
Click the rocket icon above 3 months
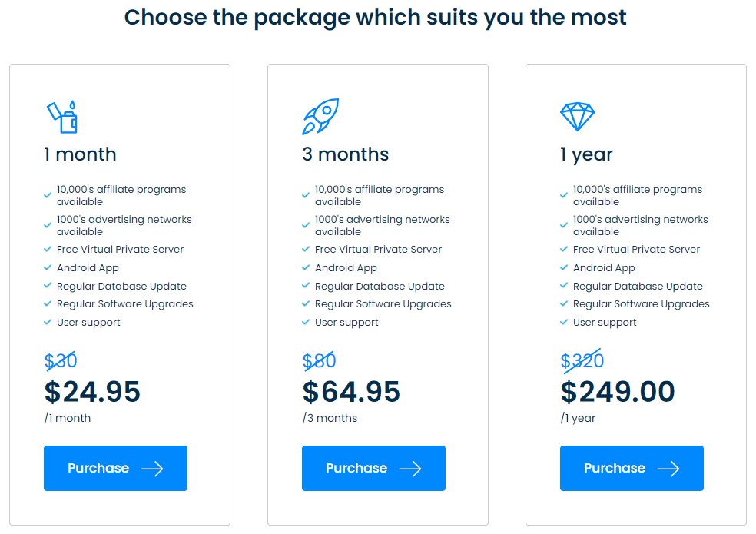tap(320, 116)
